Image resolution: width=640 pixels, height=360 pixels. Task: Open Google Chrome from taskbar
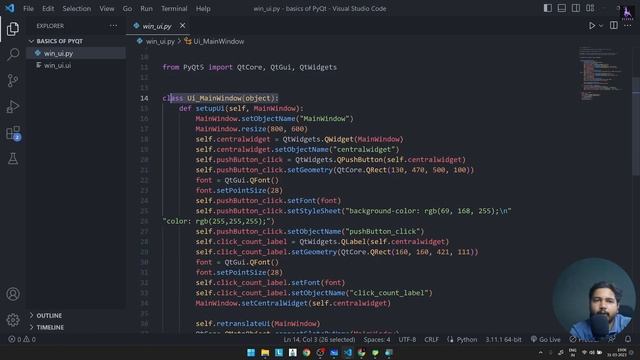(x=307, y=353)
